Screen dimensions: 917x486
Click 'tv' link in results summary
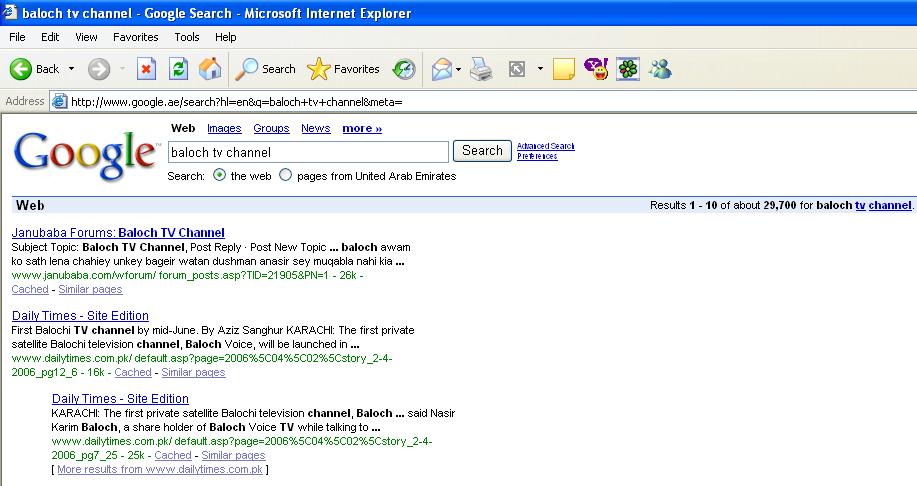click(860, 205)
